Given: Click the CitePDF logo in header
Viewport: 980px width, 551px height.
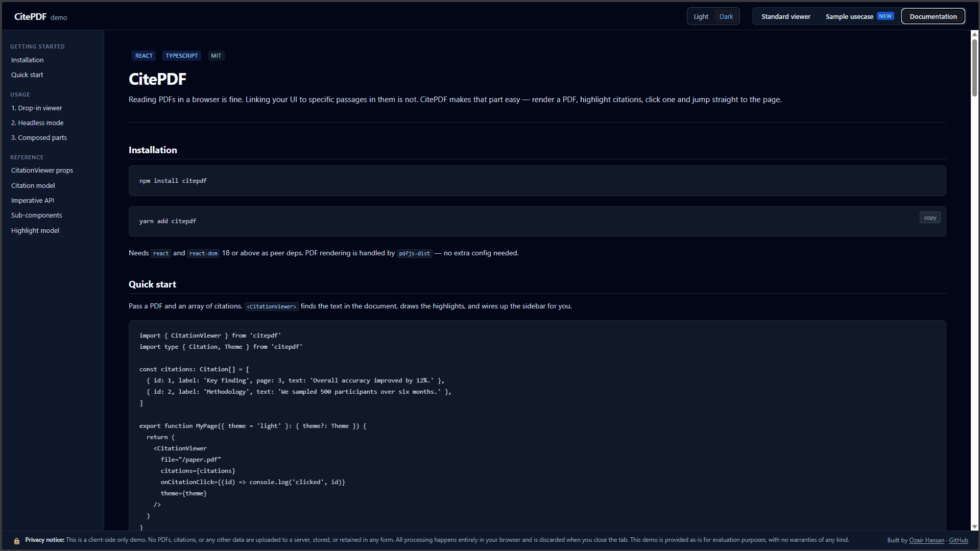Looking at the screenshot, I should click(x=31, y=17).
